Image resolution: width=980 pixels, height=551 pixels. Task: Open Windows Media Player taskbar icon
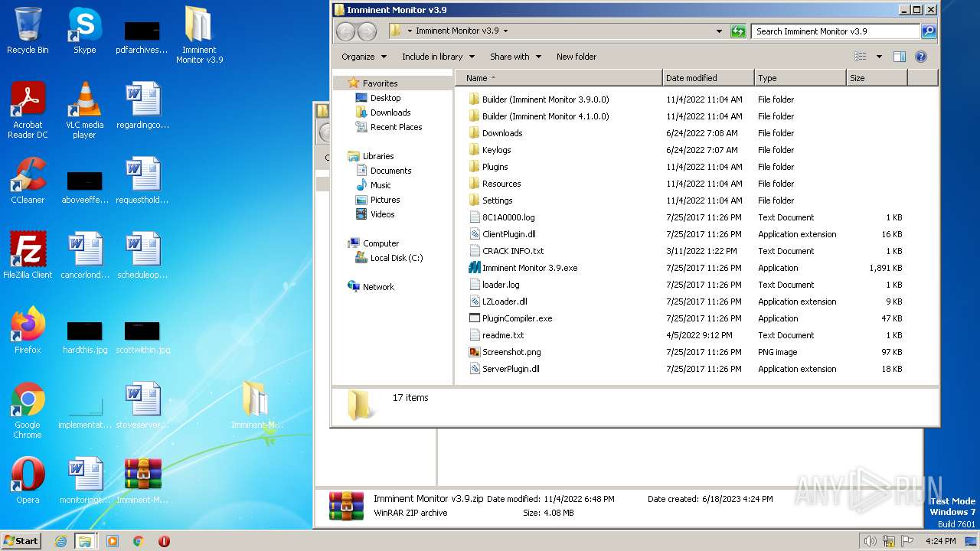[113, 541]
